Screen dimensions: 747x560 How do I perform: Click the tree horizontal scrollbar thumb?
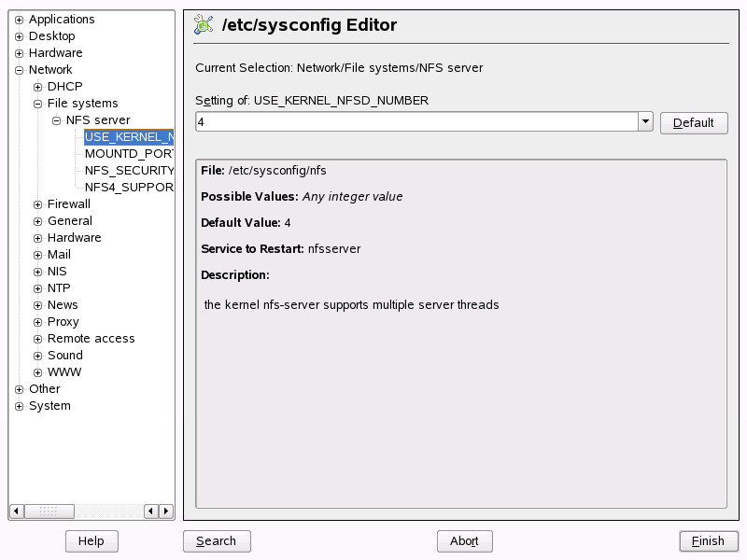click(x=49, y=511)
